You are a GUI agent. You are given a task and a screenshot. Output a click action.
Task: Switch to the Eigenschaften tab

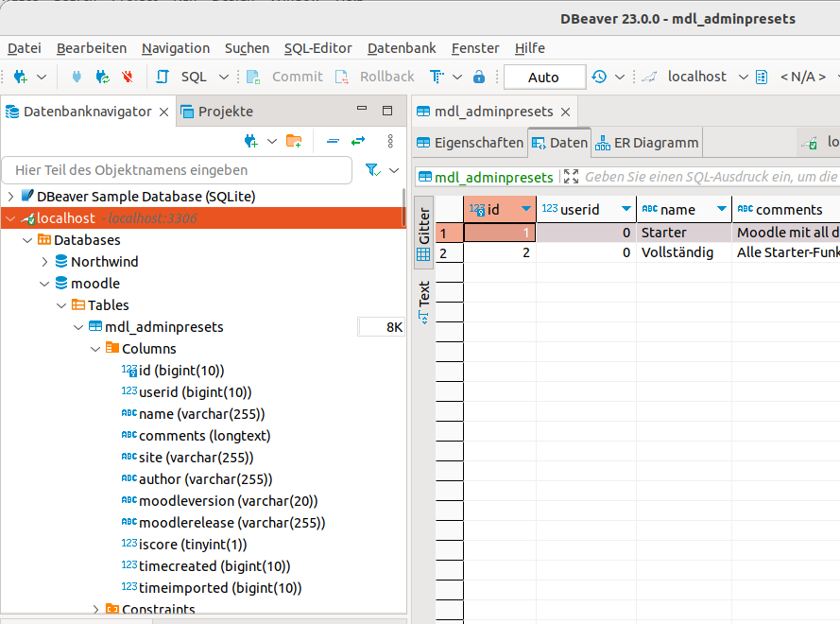point(470,143)
